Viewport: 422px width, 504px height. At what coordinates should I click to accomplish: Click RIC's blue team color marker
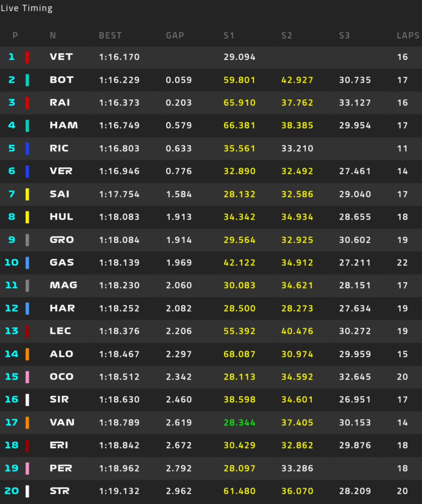27,148
